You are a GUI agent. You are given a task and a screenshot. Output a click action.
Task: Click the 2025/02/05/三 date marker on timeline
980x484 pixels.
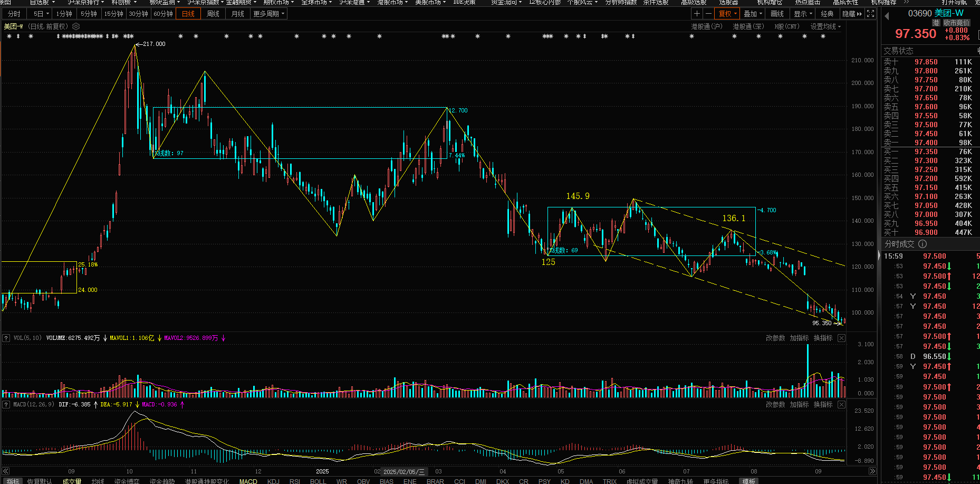403,471
